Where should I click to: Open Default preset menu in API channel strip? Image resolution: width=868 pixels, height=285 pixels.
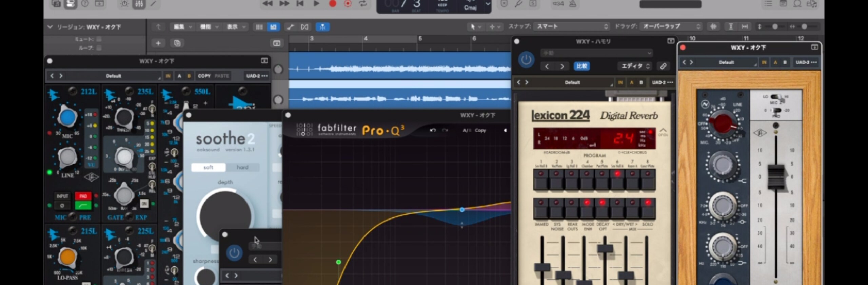click(x=113, y=76)
